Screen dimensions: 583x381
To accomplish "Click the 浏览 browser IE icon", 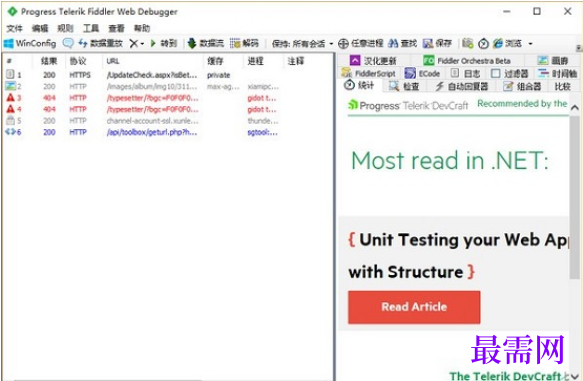I will (497, 43).
